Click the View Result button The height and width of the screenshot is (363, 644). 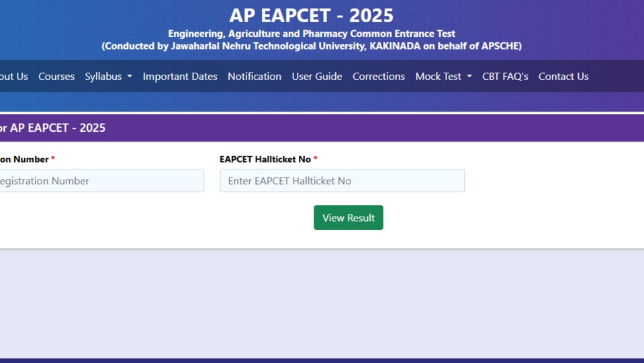(x=349, y=218)
